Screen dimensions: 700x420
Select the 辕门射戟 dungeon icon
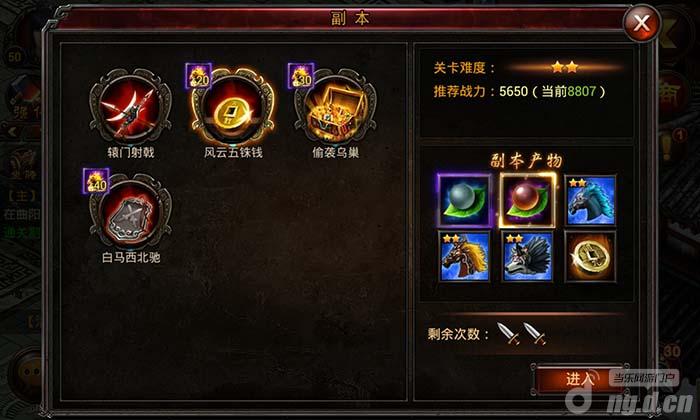[x=130, y=105]
